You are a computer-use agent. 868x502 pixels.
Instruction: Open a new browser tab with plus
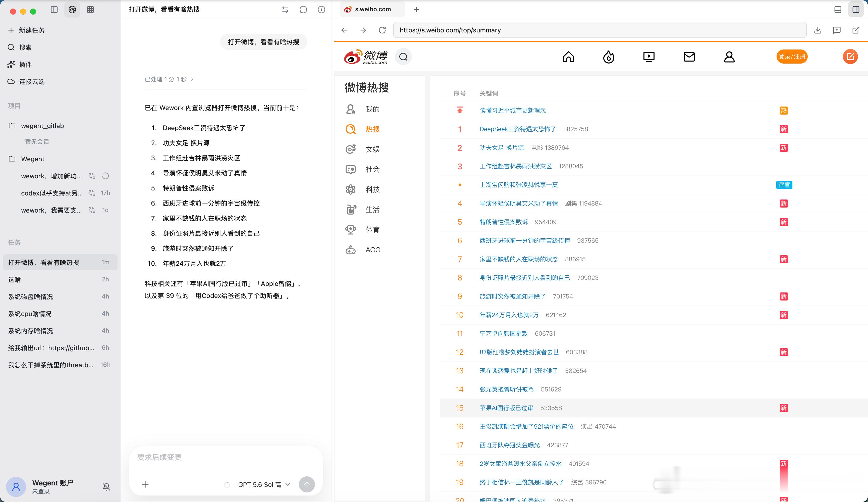[416, 10]
